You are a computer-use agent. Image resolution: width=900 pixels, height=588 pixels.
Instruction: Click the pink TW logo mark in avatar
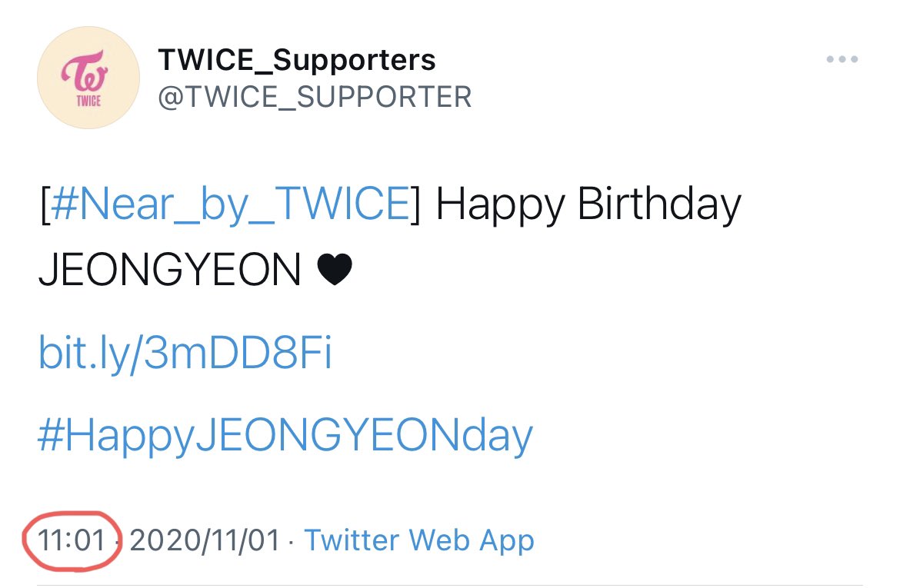tap(85, 71)
